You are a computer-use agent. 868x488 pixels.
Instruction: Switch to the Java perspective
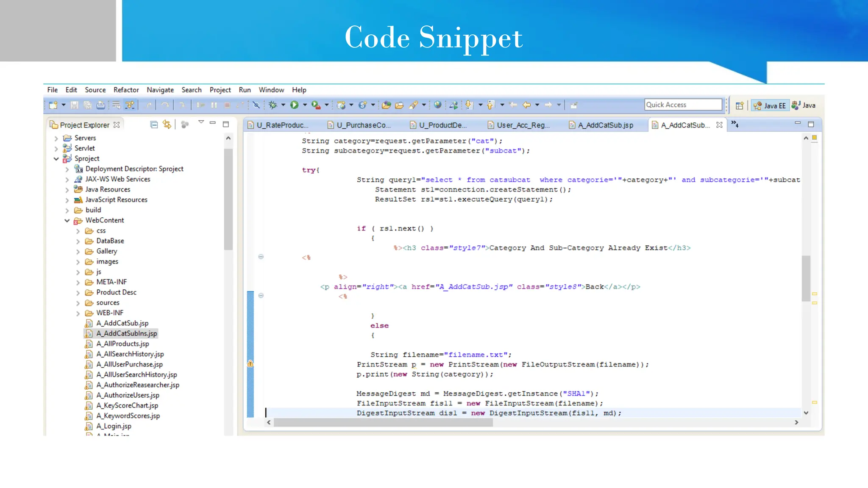(804, 105)
